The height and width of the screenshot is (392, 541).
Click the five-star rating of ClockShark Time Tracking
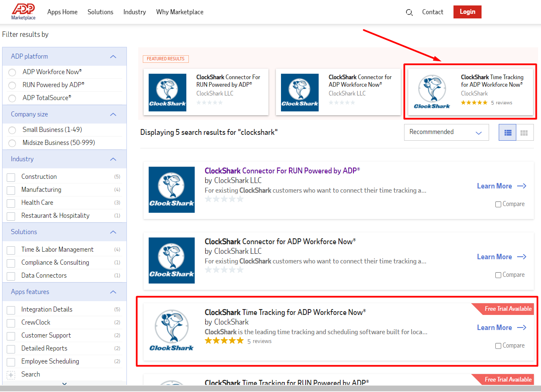tap(224, 340)
